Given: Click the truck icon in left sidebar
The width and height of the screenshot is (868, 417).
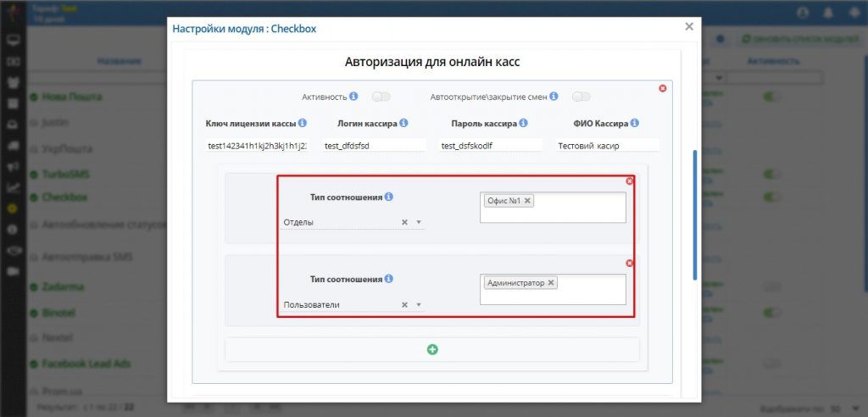Looking at the screenshot, I should (x=14, y=146).
